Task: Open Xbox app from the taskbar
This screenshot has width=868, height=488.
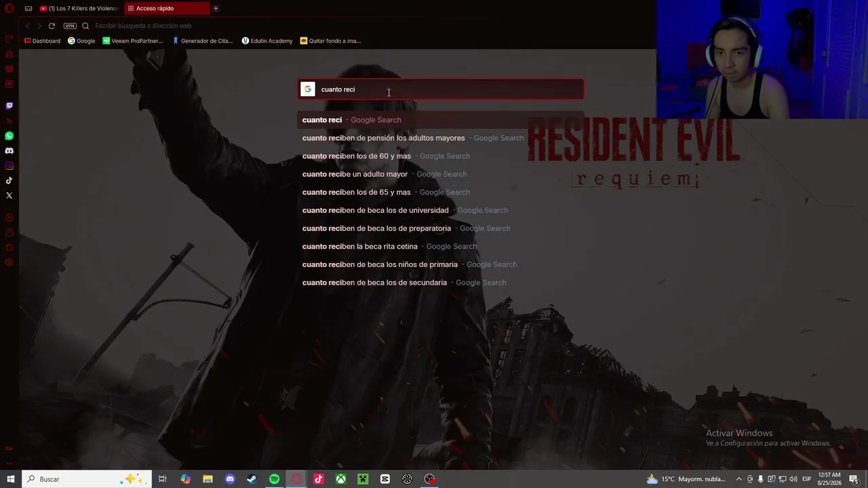Action: pyautogui.click(x=340, y=479)
